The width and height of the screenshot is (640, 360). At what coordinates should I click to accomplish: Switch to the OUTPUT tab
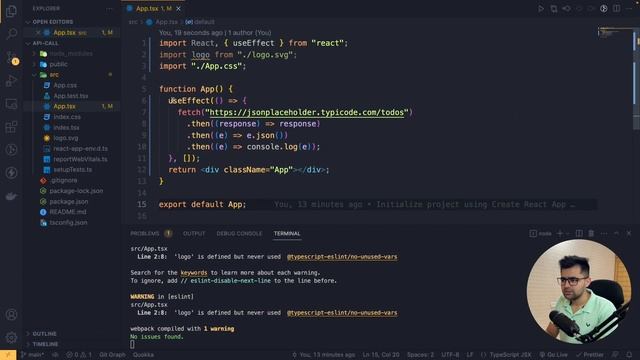pos(194,233)
